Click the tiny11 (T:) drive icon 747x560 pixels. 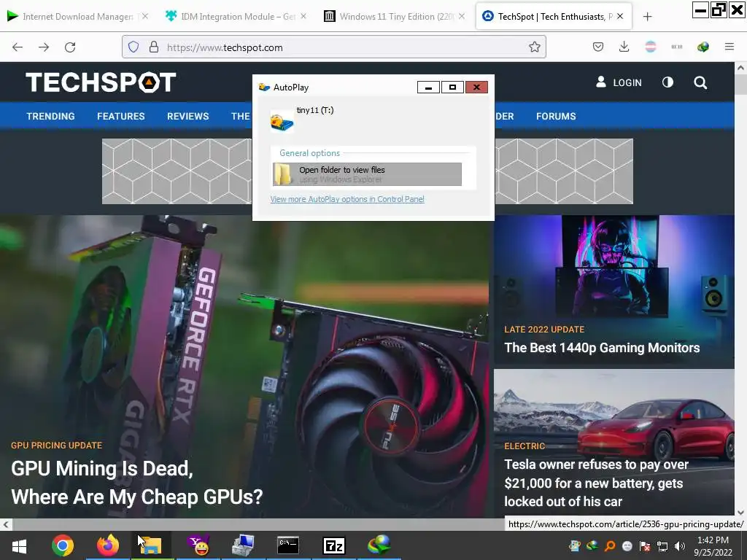pos(282,121)
